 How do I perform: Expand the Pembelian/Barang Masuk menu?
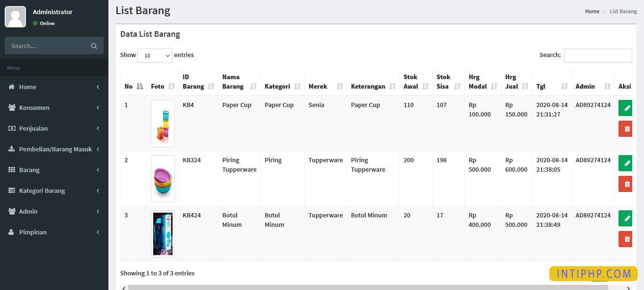coord(54,149)
